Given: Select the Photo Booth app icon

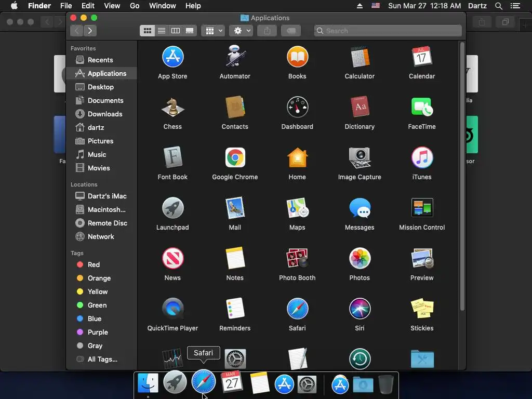Looking at the screenshot, I should tap(297, 258).
